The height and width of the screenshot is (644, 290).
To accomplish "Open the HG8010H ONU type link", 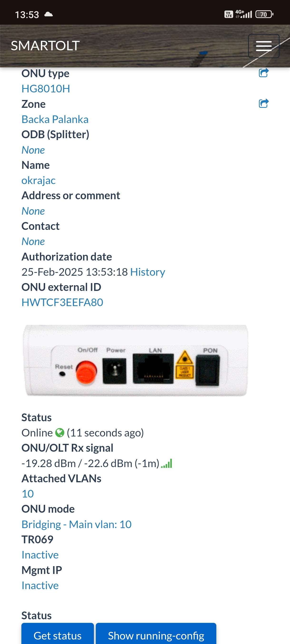I will coord(46,89).
